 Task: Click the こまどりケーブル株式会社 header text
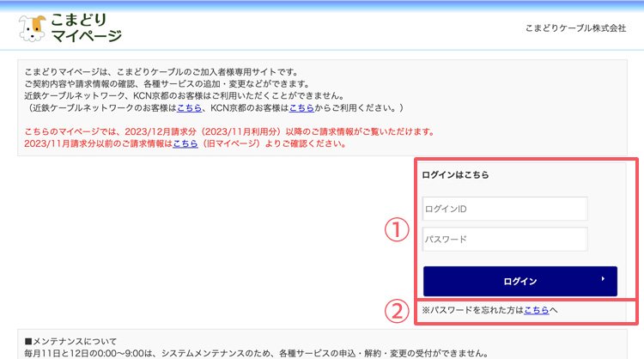pos(575,28)
